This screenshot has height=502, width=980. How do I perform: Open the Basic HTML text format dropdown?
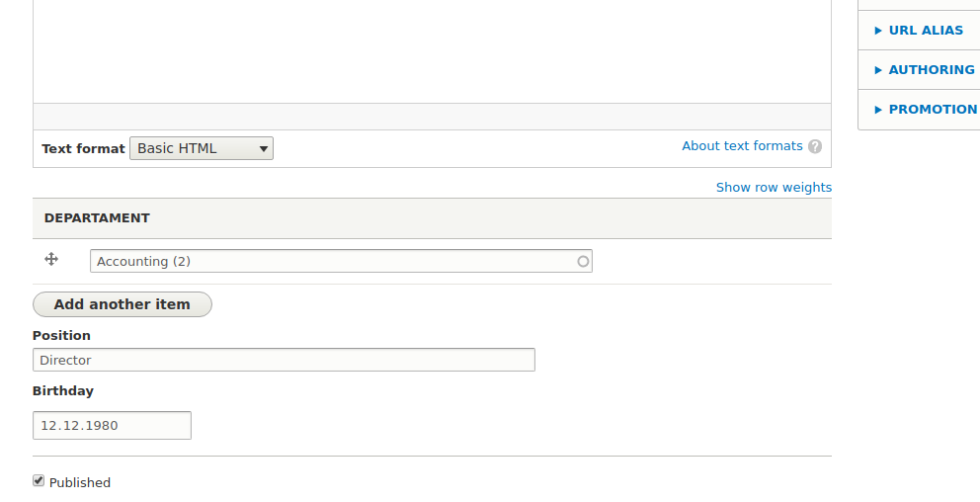point(202,149)
